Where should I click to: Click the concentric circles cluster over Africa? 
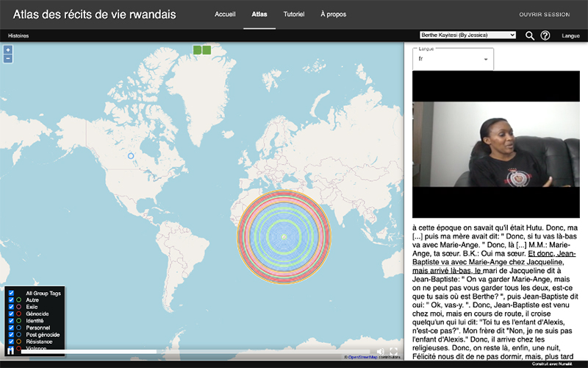pyautogui.click(x=284, y=237)
